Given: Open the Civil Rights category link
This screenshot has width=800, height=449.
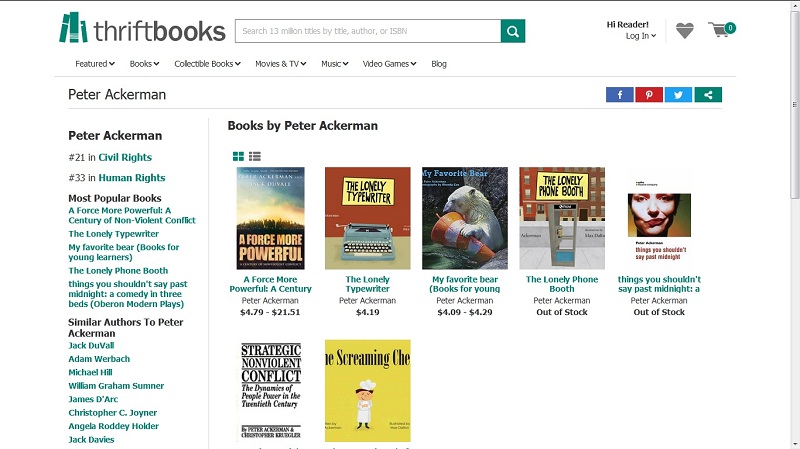Looking at the screenshot, I should point(125,157).
